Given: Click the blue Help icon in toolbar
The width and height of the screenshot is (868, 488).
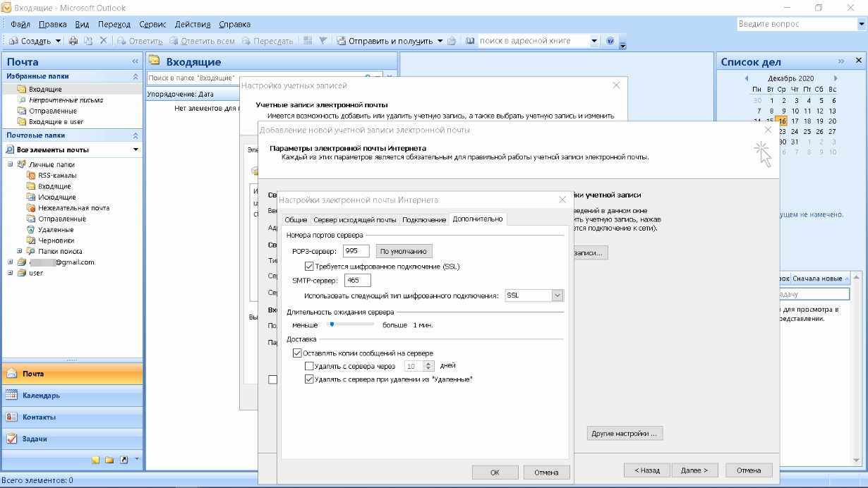Looking at the screenshot, I should 610,41.
